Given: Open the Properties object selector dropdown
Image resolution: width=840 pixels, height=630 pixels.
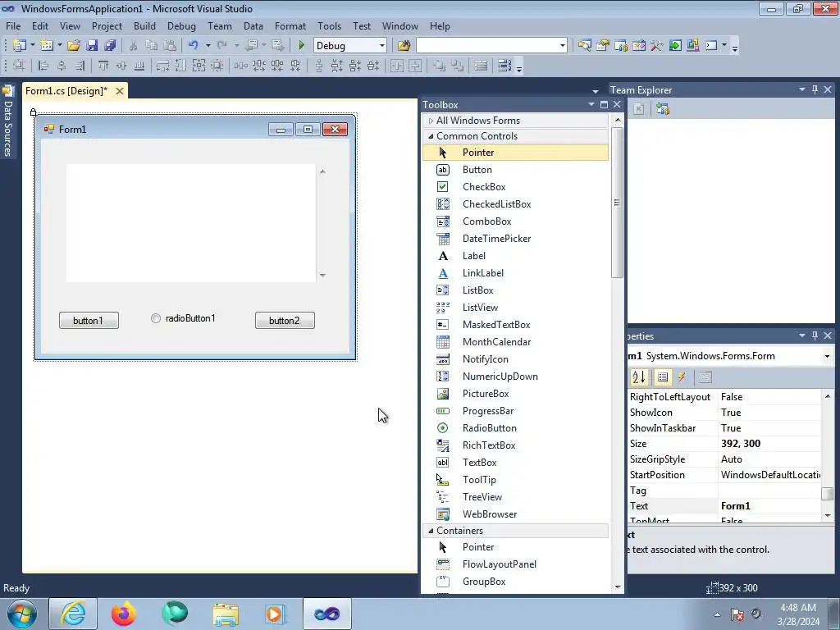Looking at the screenshot, I should (x=827, y=356).
